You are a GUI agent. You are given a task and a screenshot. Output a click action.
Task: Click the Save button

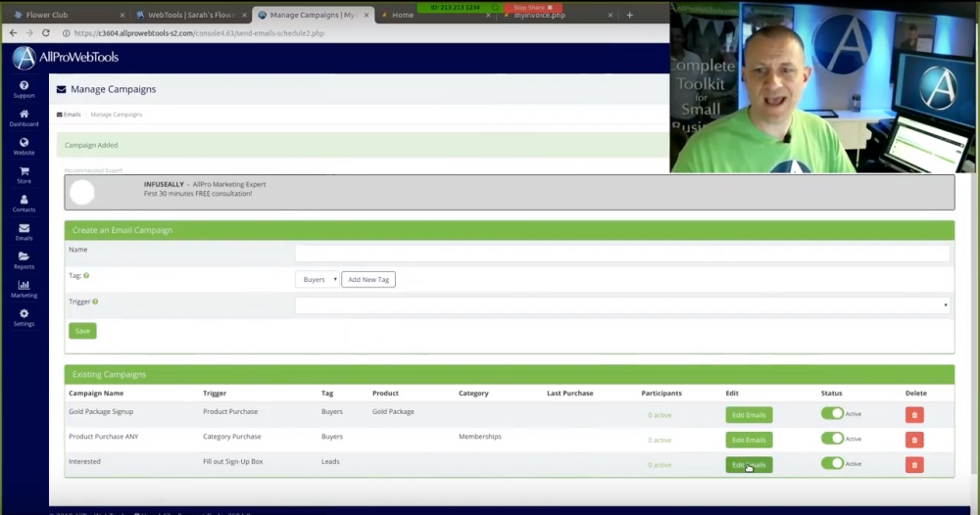[x=82, y=331]
